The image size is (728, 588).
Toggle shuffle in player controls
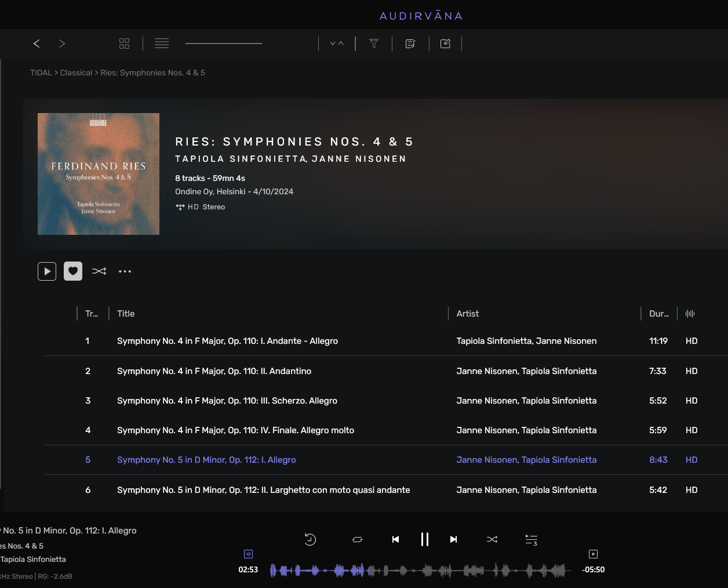(x=492, y=539)
